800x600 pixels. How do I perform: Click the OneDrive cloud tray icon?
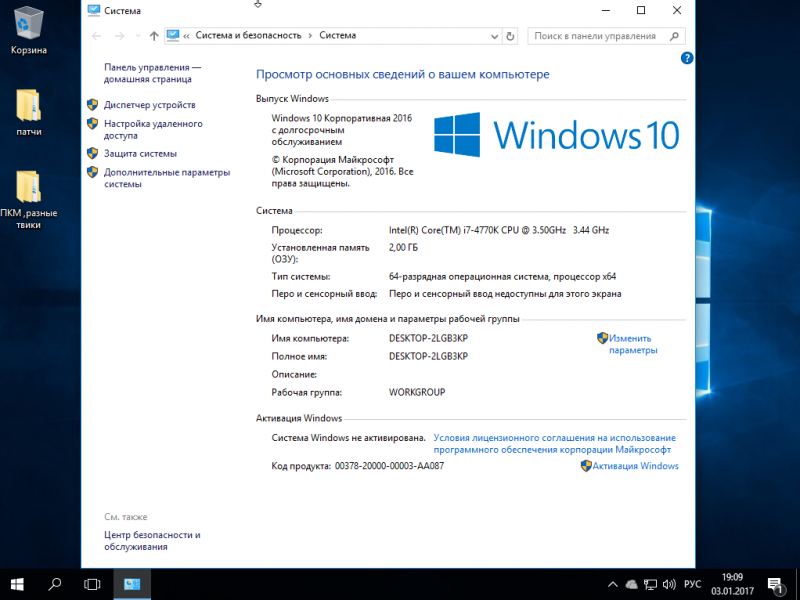(632, 585)
